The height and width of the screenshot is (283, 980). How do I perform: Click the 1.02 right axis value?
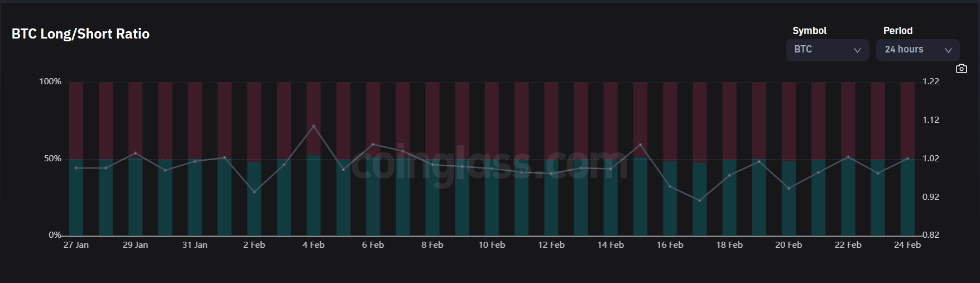point(931,159)
